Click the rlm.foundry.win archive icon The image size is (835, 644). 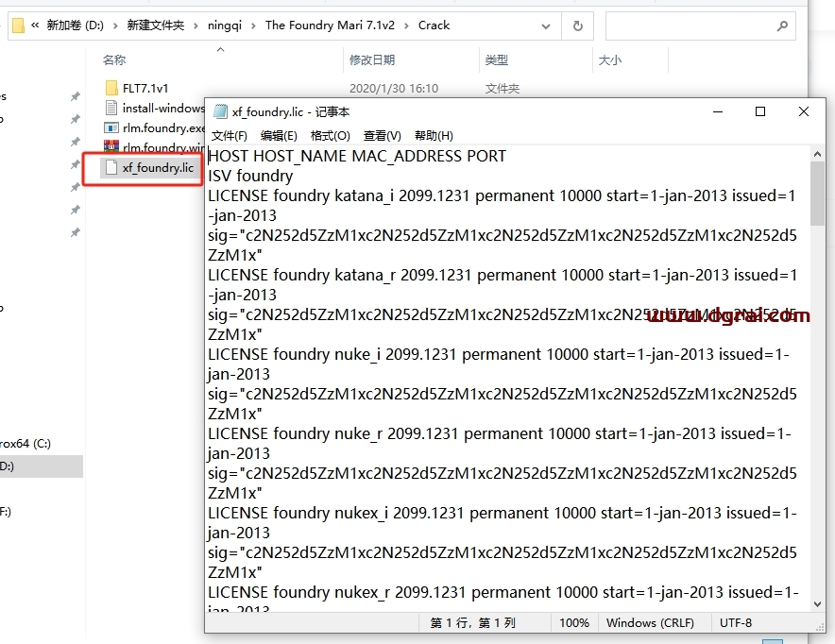111,146
